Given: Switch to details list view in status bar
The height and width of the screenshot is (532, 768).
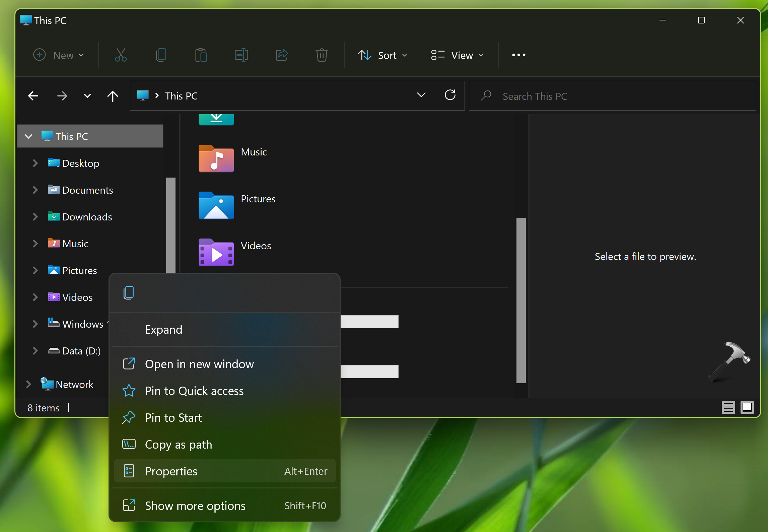Looking at the screenshot, I should point(728,407).
